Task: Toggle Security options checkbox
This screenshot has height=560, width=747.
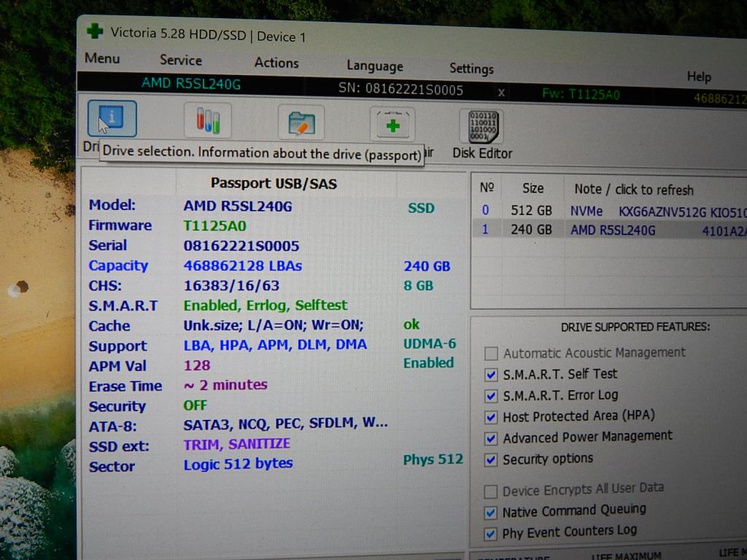Action: point(491,459)
